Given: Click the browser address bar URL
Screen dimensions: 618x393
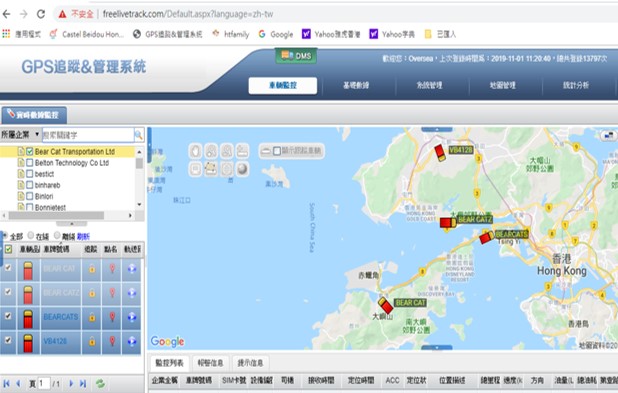Looking at the screenshot, I should pos(188,14).
